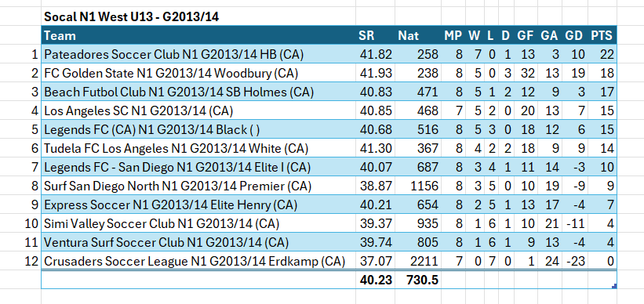Click SR value 41.30
644x304 pixels.
[375, 149]
